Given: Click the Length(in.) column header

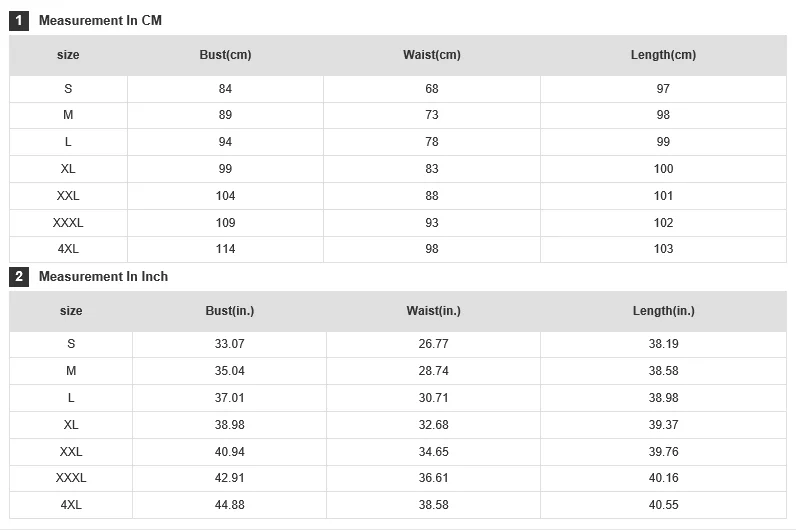Looking at the screenshot, I should coord(664,311).
